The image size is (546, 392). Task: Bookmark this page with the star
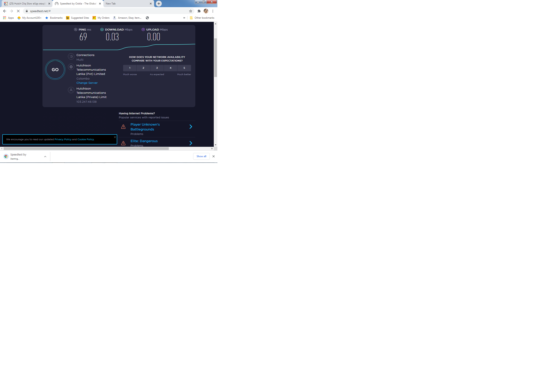(191, 11)
